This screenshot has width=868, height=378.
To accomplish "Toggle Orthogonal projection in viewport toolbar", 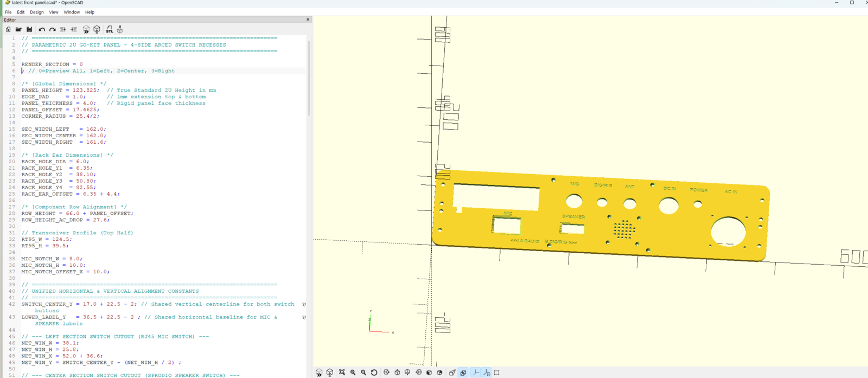I will (463, 373).
